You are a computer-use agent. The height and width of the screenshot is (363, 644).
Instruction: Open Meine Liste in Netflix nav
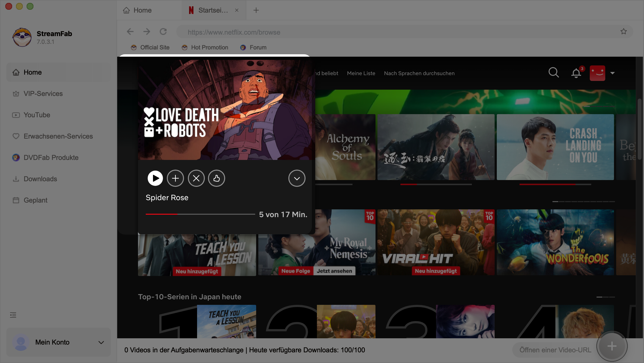361,73
